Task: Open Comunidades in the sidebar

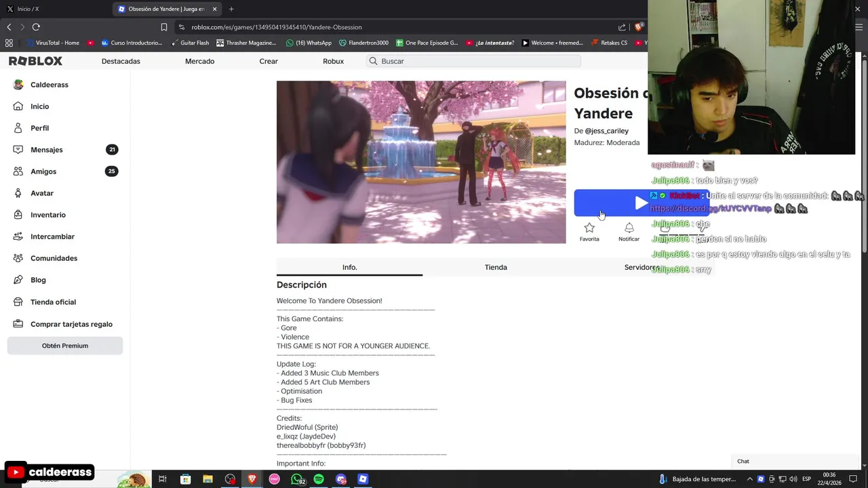Action: (x=54, y=258)
